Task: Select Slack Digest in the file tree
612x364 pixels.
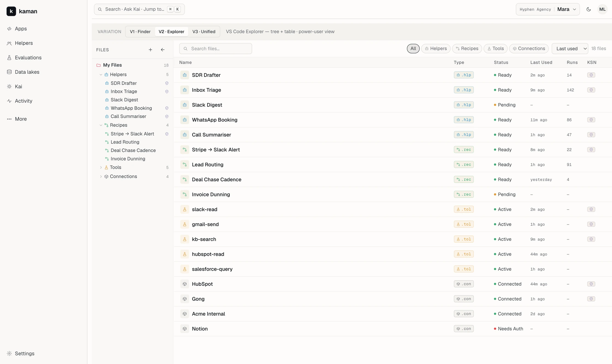Action: point(124,100)
